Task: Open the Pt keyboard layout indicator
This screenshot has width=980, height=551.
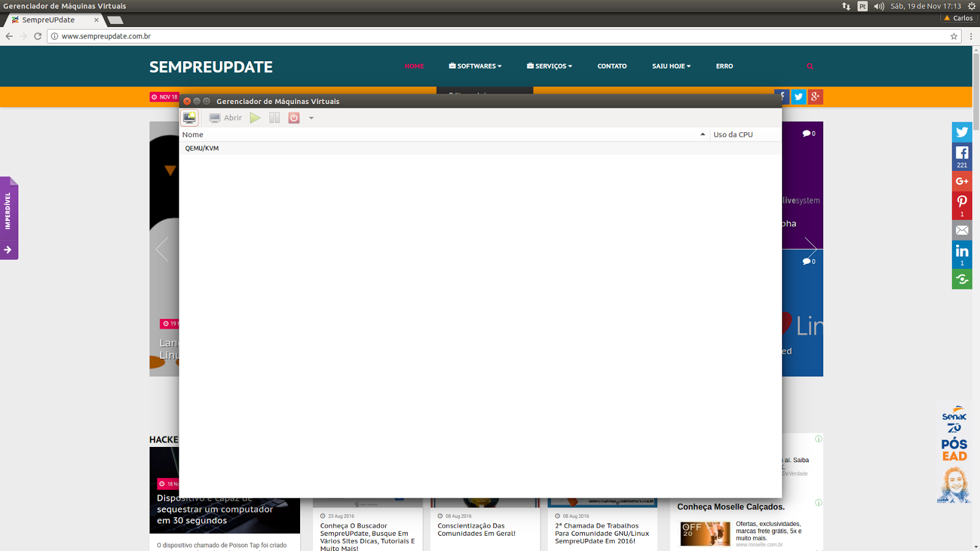Action: click(x=862, y=6)
